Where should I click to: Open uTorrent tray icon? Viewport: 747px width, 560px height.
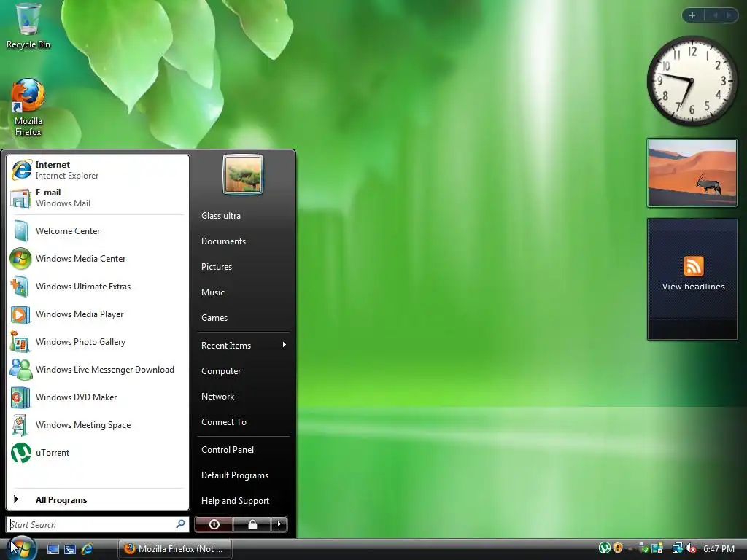click(x=605, y=548)
